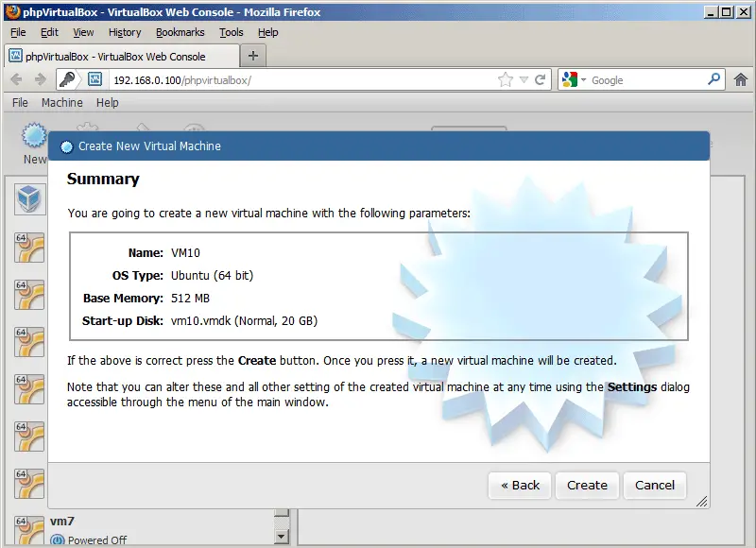
Task: Open the Firefox Help menu
Action: [x=267, y=32]
